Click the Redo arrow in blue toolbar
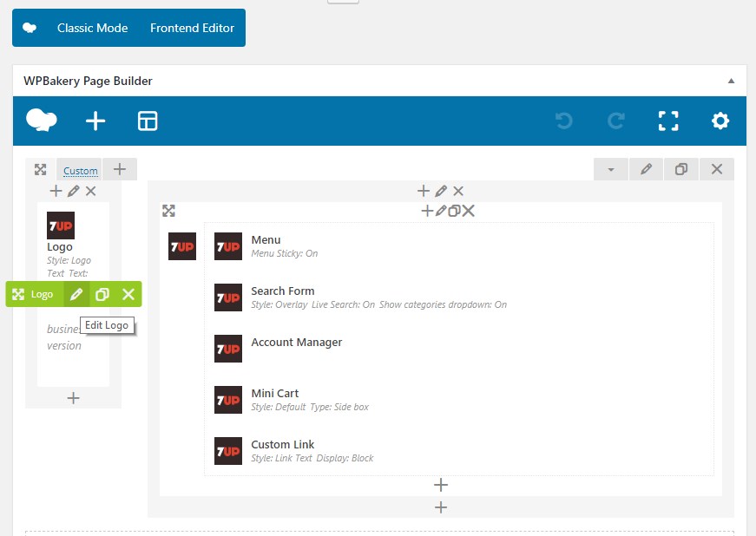The image size is (756, 536). point(616,121)
